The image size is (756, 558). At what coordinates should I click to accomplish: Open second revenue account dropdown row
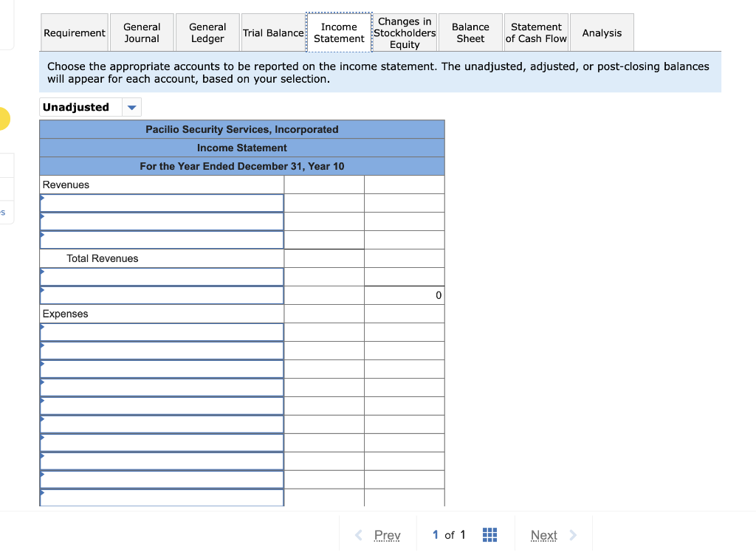162,221
